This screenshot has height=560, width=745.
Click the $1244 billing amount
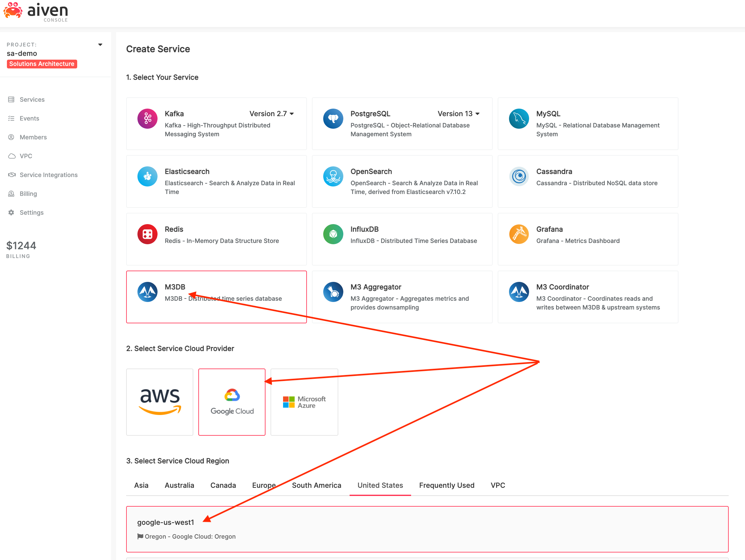21,246
